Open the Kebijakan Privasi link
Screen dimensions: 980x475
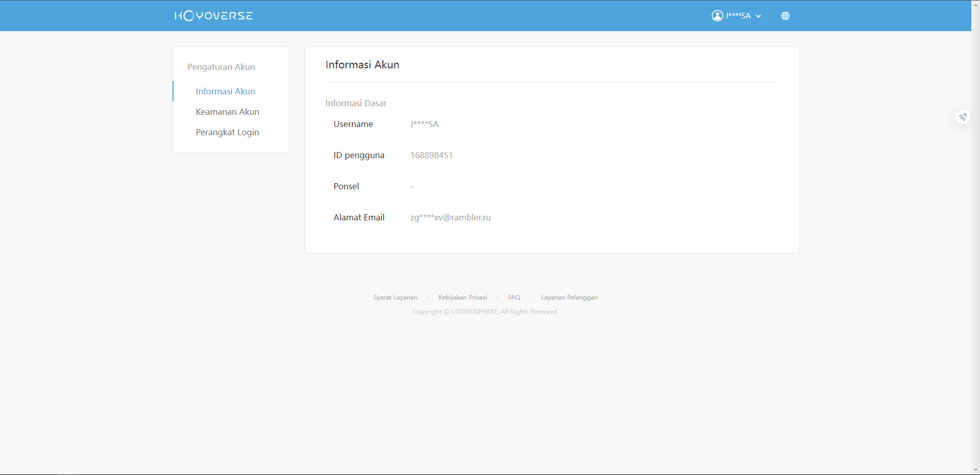tap(462, 297)
